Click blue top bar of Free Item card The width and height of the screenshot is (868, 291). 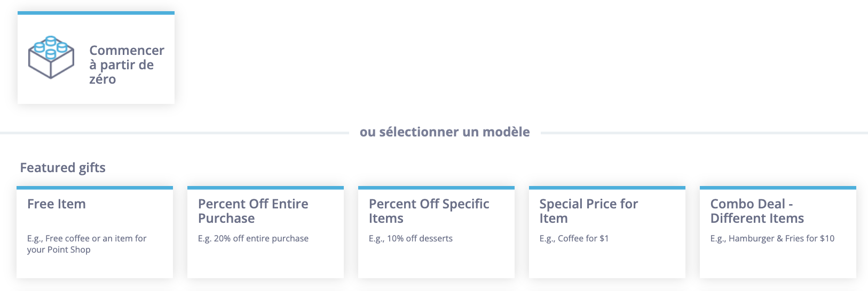coord(94,188)
